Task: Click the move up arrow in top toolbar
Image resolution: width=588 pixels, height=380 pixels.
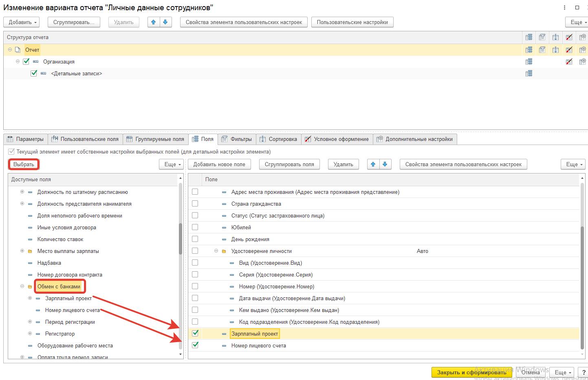Action: [154, 22]
